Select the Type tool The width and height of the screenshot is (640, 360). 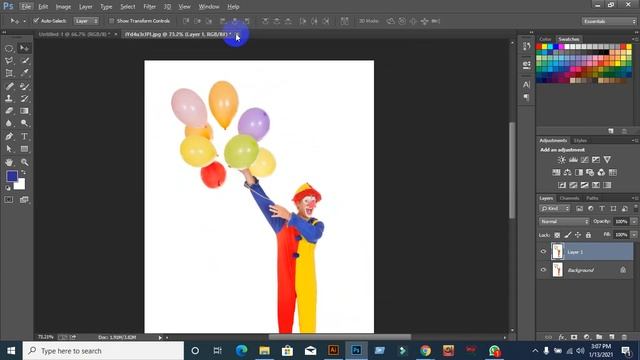24,136
